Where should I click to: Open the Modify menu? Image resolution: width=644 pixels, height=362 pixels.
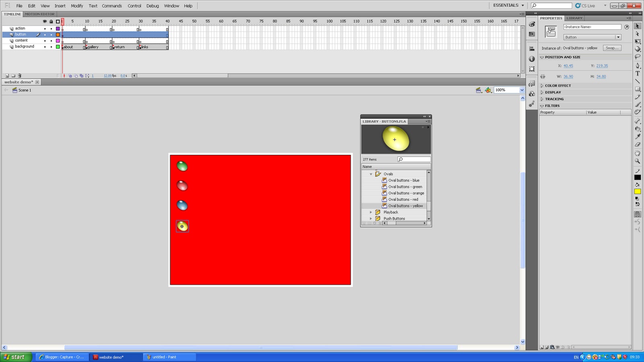pos(77,6)
